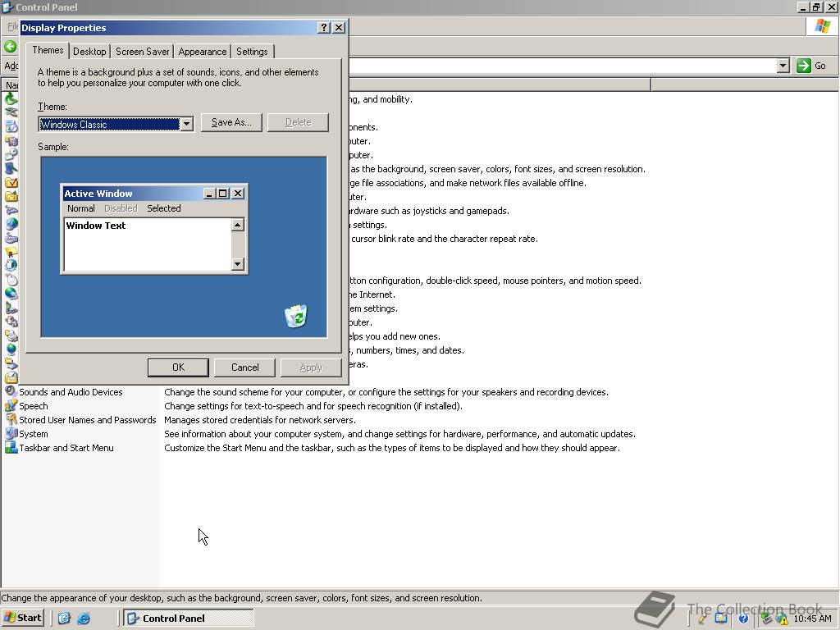Open the Scanners and Cameras icon
Image resolution: width=840 pixels, height=630 pixels.
click(x=11, y=363)
